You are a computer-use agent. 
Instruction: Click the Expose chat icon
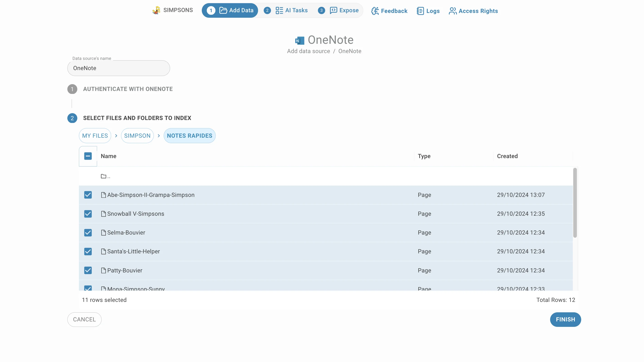point(333,10)
